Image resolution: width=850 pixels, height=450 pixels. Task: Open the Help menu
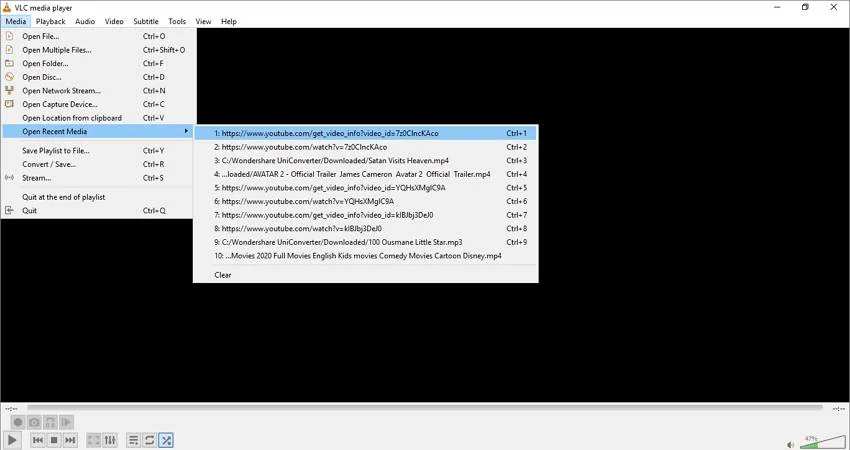pyautogui.click(x=229, y=21)
